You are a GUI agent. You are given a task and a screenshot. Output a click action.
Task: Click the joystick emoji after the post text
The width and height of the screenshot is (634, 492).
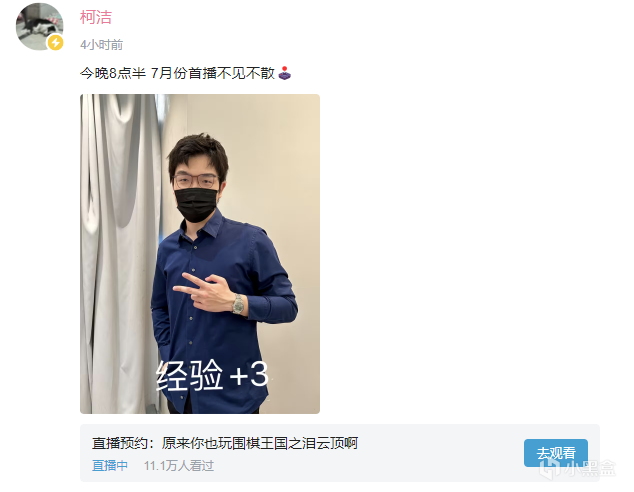point(285,73)
